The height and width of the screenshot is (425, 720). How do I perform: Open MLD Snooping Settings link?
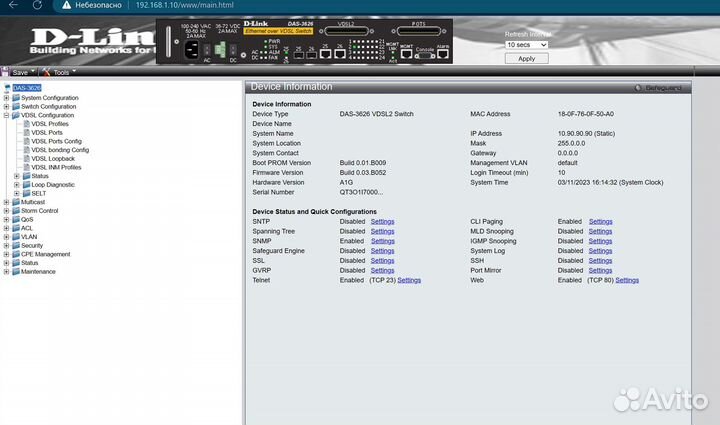click(x=601, y=231)
